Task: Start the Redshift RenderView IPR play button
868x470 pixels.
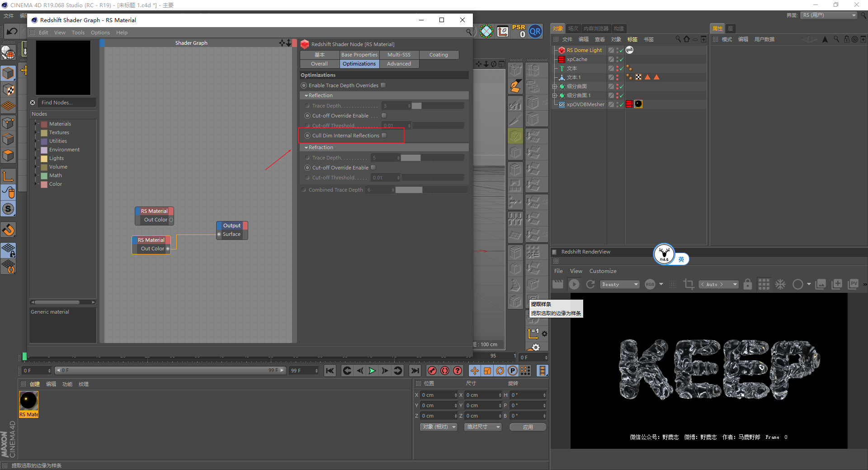Action: (x=574, y=284)
